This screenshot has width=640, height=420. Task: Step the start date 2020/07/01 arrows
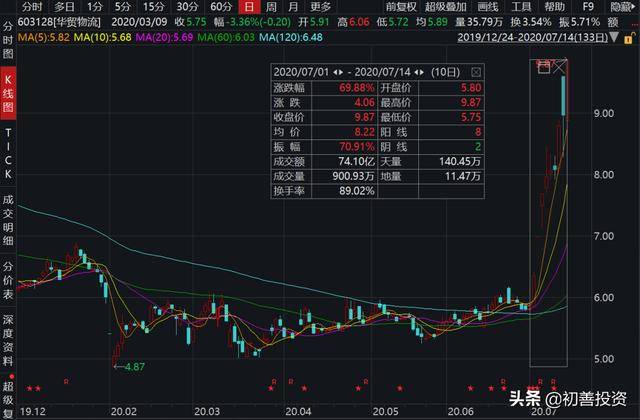coord(338,72)
